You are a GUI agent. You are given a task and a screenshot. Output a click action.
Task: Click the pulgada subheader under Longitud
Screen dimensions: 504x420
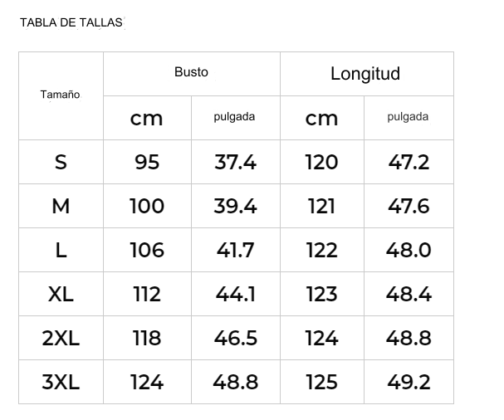point(408,117)
